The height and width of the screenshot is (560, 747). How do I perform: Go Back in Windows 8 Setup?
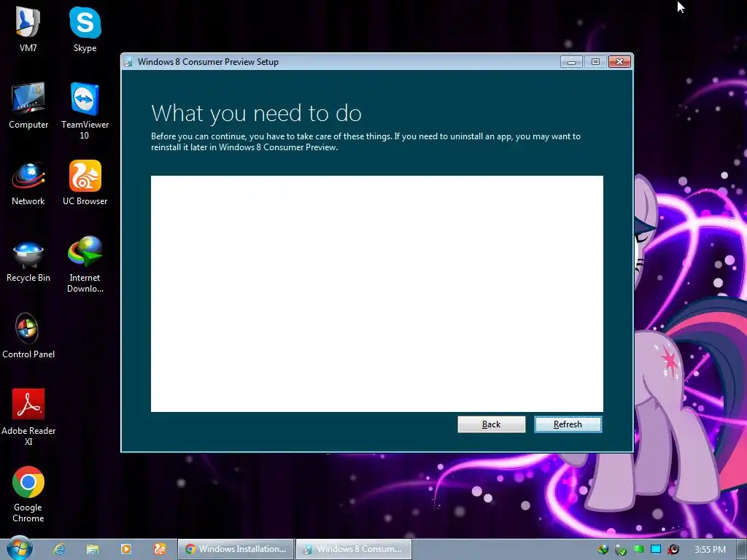coord(491,424)
